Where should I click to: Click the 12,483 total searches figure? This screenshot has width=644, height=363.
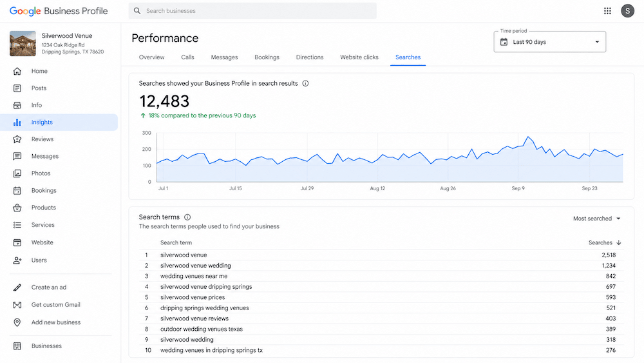pyautogui.click(x=164, y=101)
